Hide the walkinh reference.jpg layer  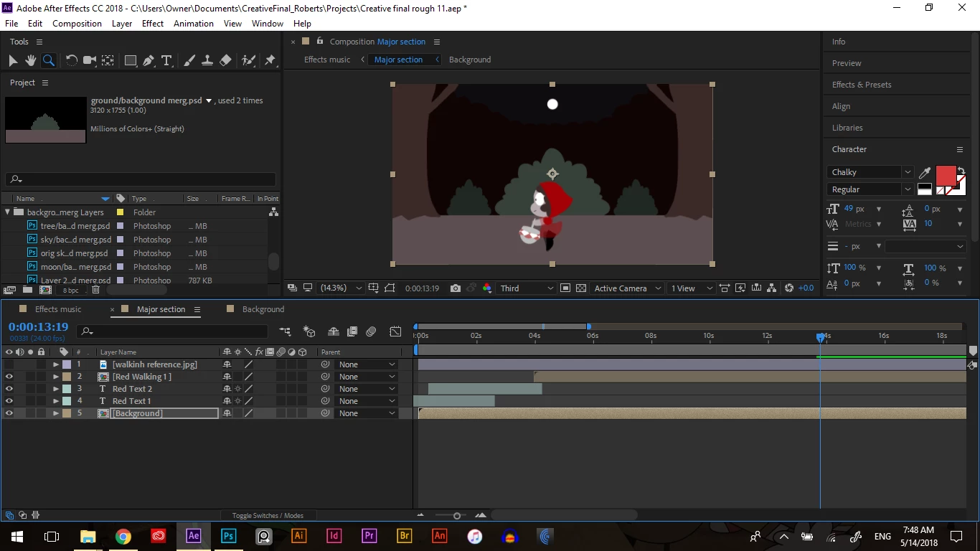pos(9,364)
